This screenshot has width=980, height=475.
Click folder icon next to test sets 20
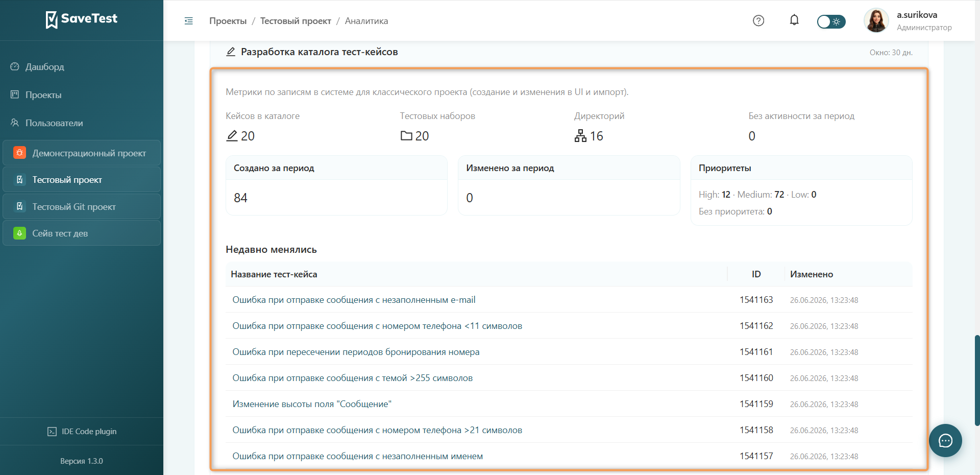pos(406,135)
